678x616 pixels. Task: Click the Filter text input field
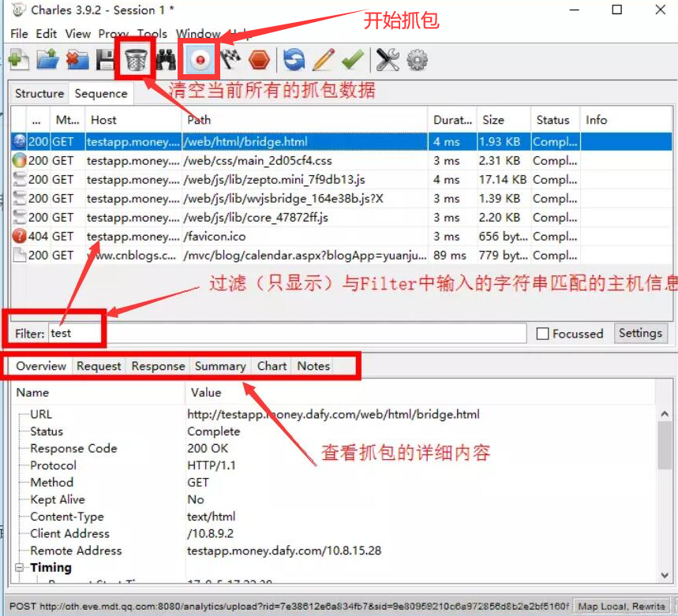(287, 333)
